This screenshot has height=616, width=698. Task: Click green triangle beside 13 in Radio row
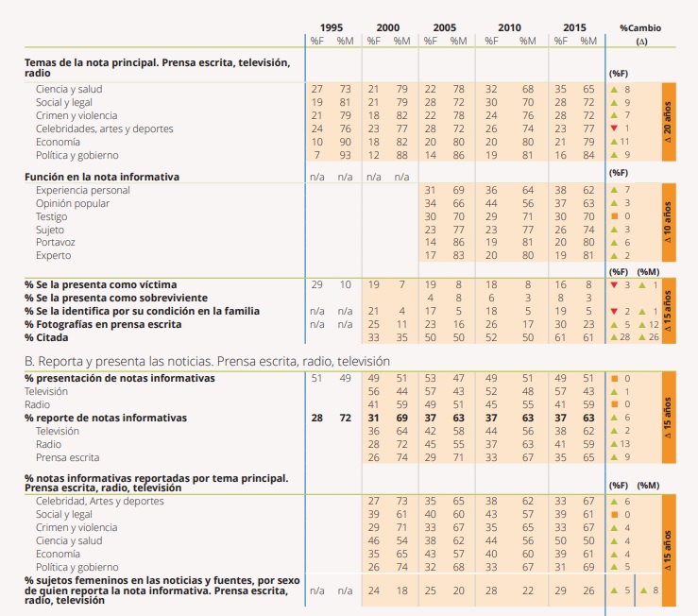click(x=614, y=444)
